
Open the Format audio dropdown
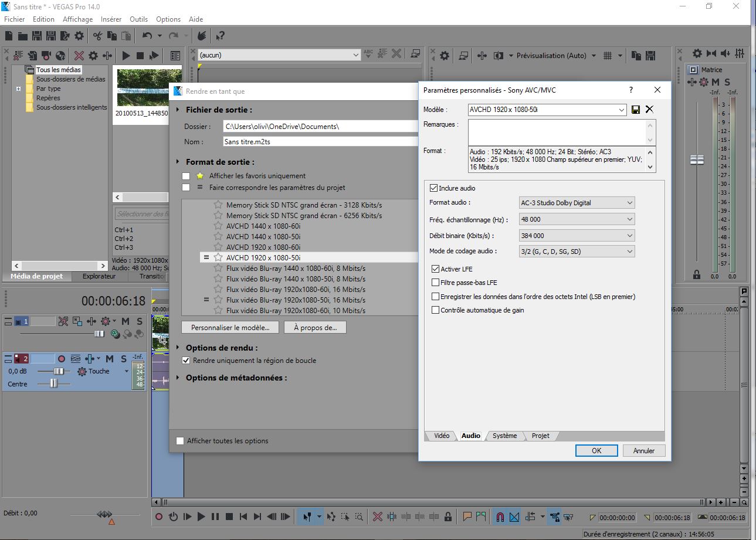pos(577,203)
